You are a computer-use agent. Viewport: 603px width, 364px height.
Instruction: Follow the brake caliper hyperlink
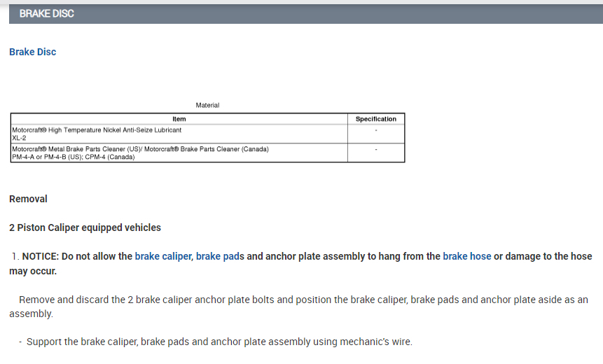pyautogui.click(x=163, y=256)
